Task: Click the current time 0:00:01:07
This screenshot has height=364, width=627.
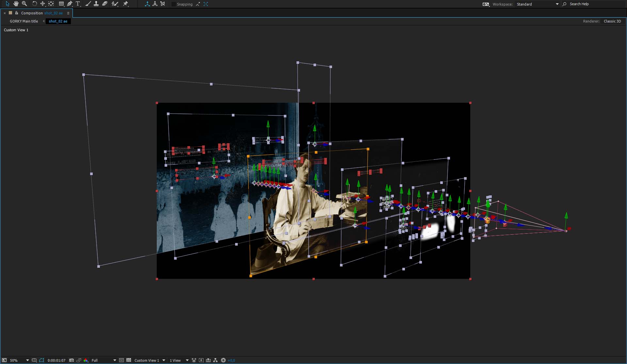Action: click(56, 360)
